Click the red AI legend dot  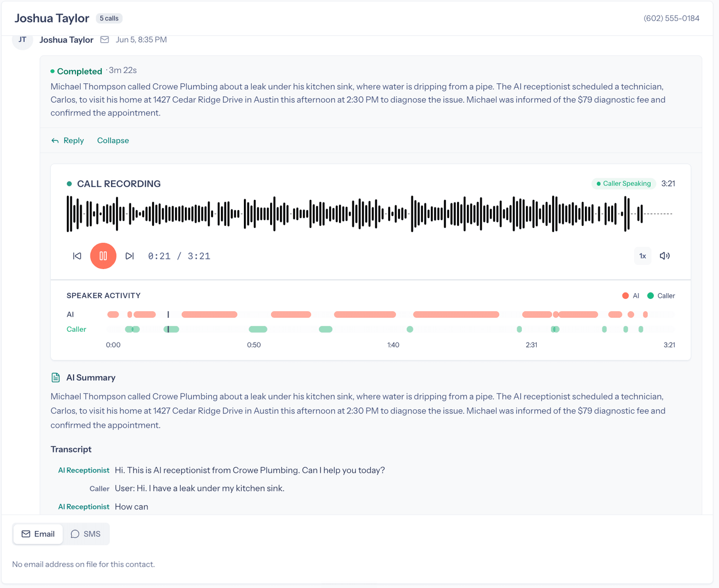click(x=626, y=296)
